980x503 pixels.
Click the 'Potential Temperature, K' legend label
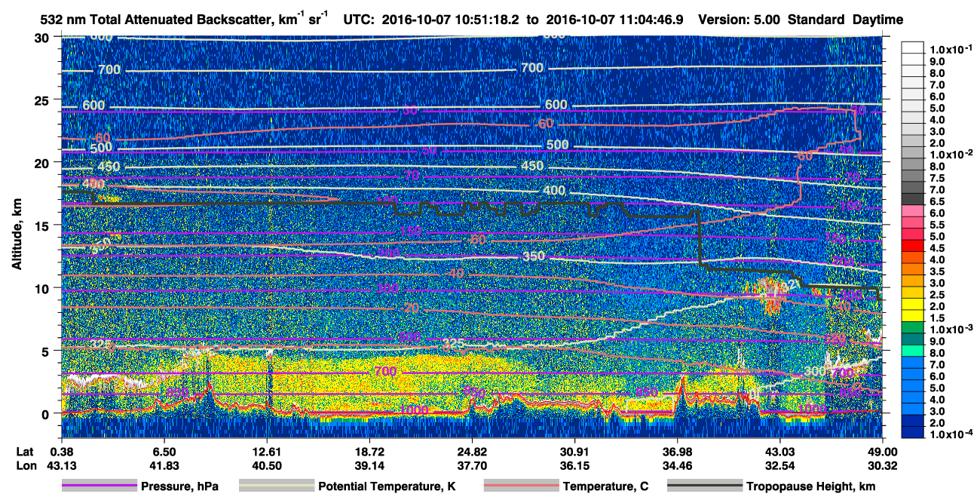(387, 486)
